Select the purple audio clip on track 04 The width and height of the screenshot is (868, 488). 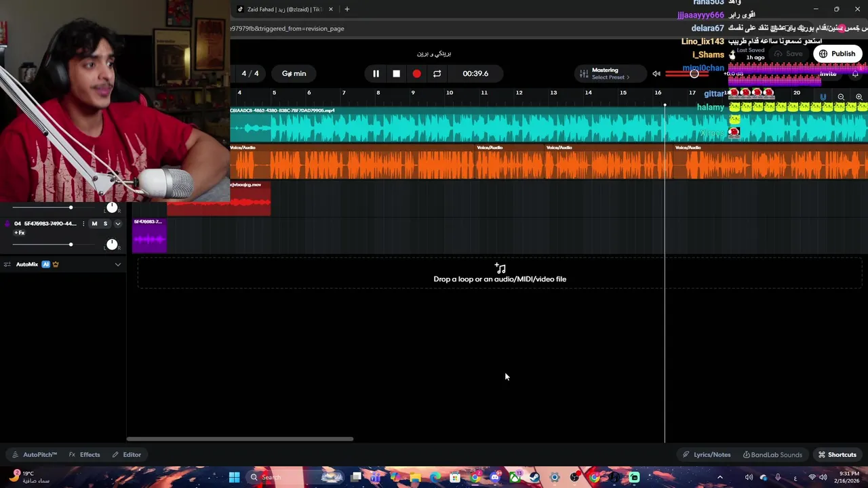pos(149,235)
